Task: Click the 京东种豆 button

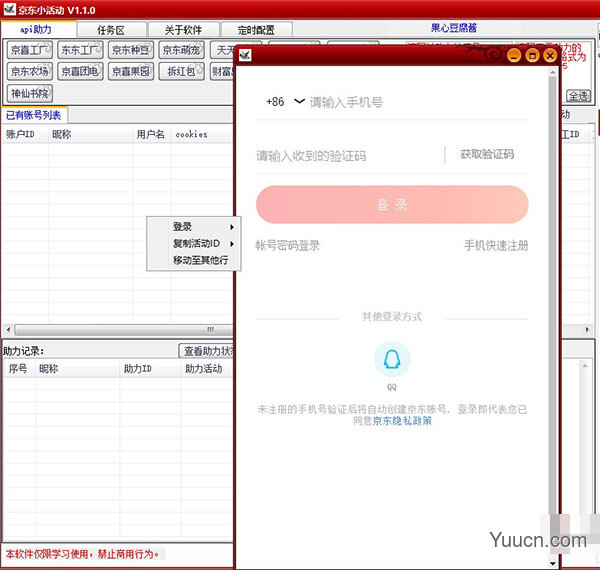Action: tap(130, 50)
